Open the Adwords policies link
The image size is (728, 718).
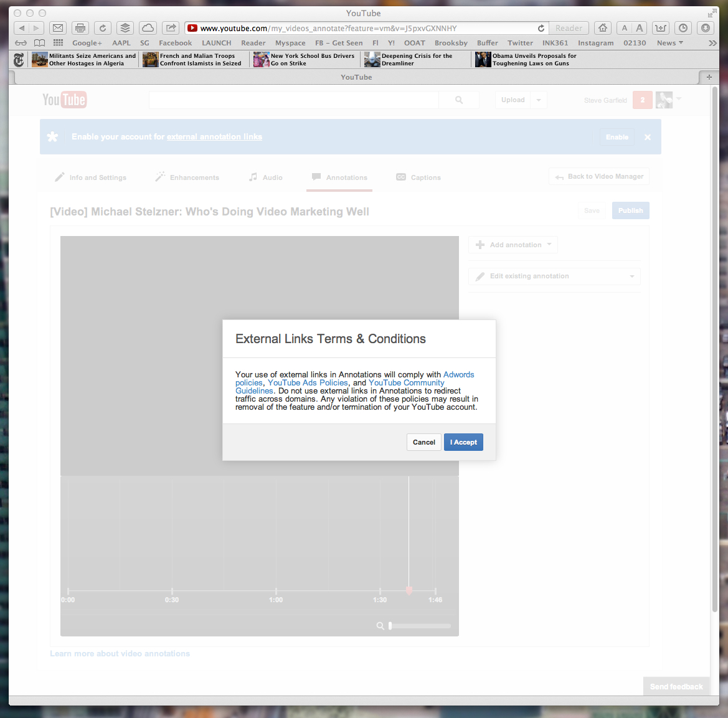[x=459, y=374]
